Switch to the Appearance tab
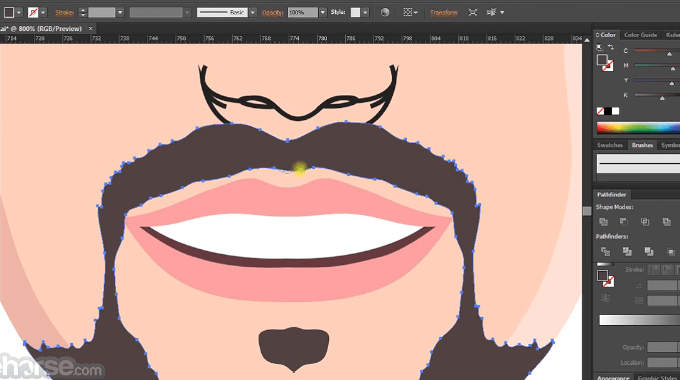This screenshot has height=380, width=680. [x=613, y=377]
